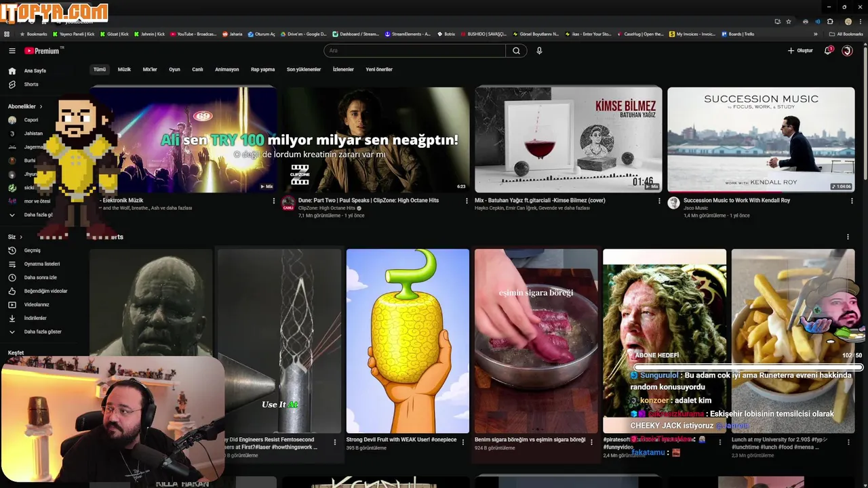Open three-dot menu for sigara böreği short
This screenshot has height=488, width=868.
click(x=591, y=442)
